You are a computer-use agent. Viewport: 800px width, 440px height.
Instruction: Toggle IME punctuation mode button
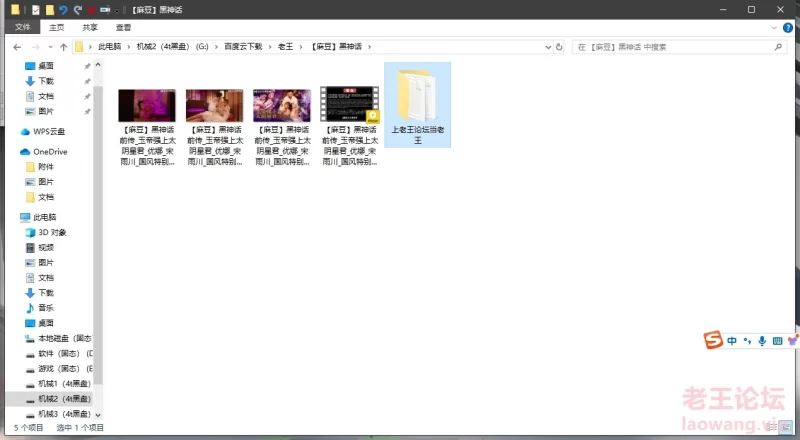[747, 340]
